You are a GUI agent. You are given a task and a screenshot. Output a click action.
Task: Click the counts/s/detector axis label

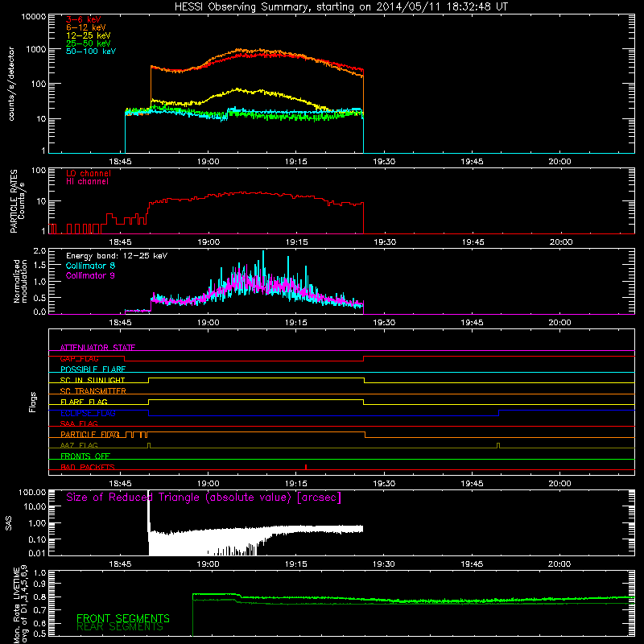click(x=11, y=84)
